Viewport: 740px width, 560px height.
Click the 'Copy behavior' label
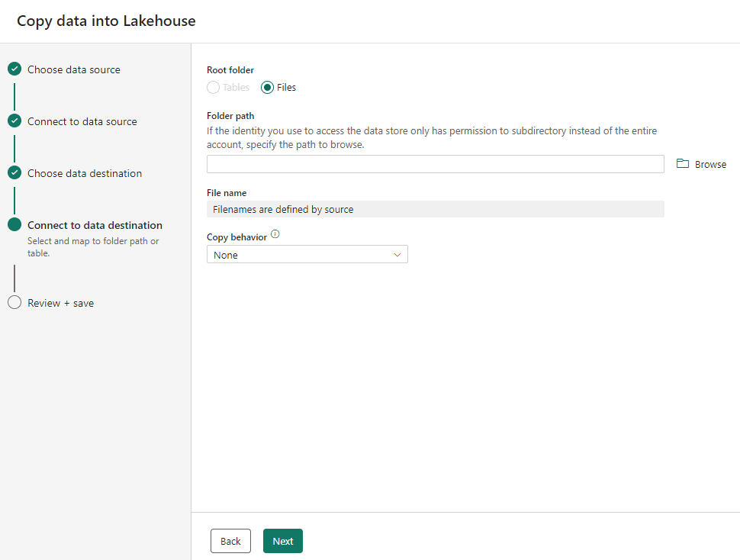pos(237,237)
